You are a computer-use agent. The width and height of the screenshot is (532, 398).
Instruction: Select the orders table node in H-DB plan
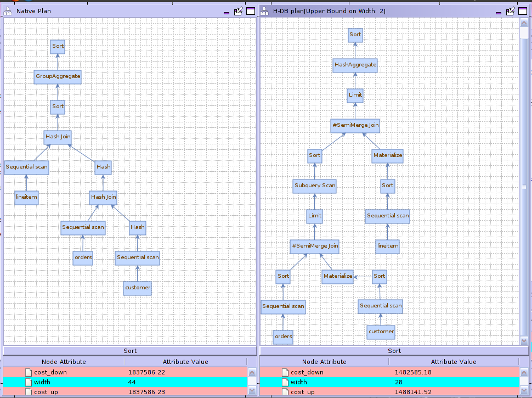click(283, 337)
